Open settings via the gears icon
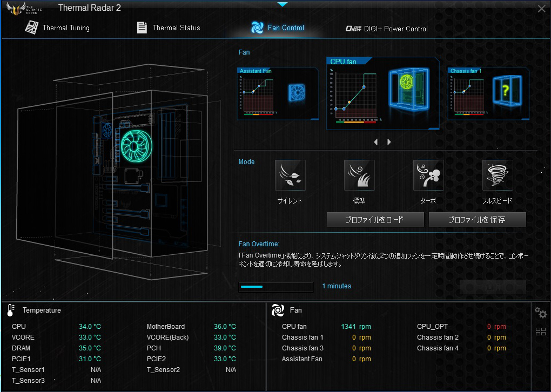This screenshot has width=551, height=392. click(x=540, y=312)
